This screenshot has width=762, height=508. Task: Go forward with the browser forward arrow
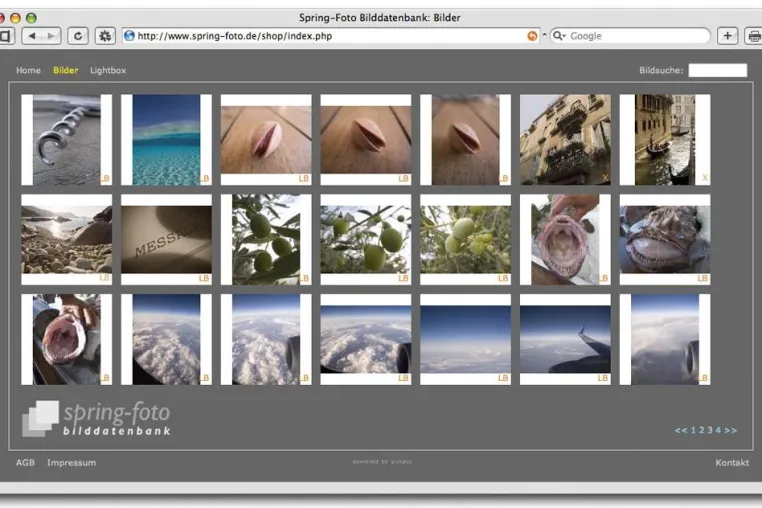(52, 35)
